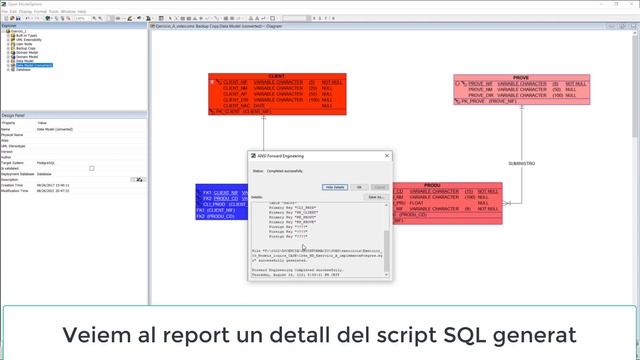Toggle the Is validated checkbox

(92, 168)
